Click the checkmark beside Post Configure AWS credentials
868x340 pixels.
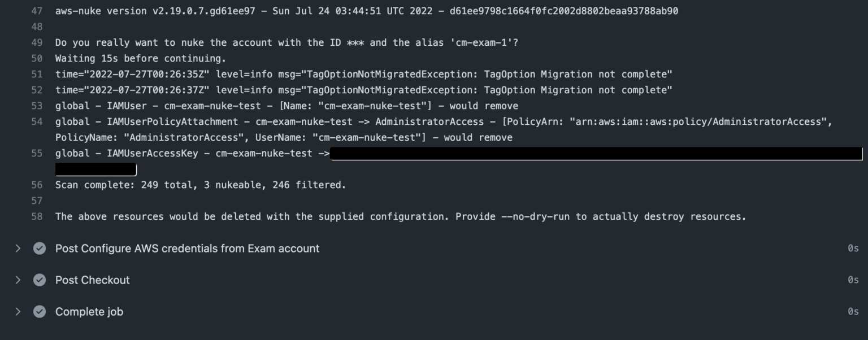39,248
